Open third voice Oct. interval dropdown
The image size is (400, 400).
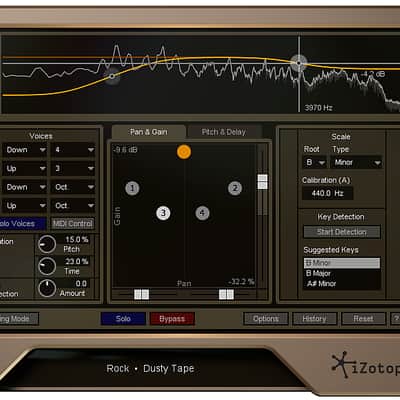(73, 187)
